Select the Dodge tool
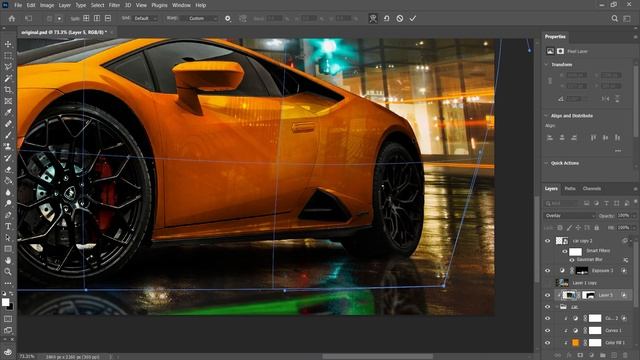 click(x=8, y=203)
